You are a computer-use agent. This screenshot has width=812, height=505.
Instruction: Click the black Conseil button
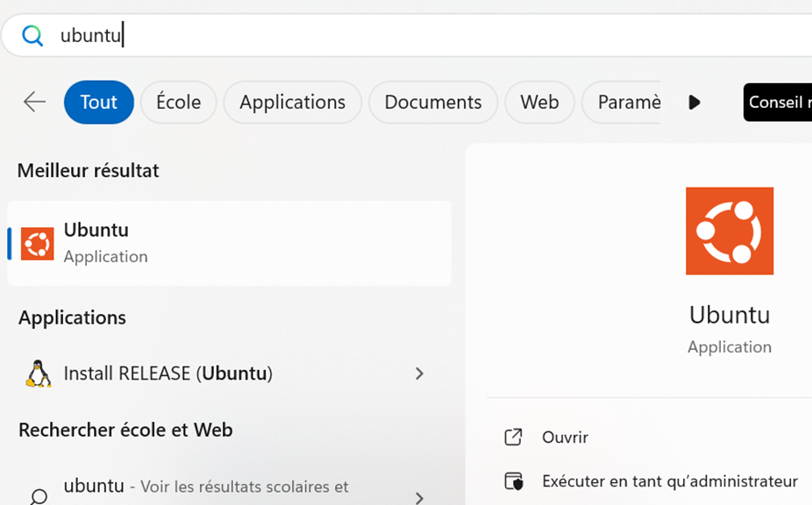(778, 102)
